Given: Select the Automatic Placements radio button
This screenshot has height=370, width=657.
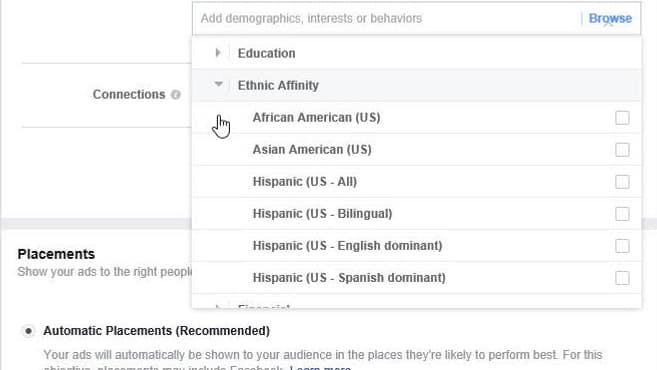Looking at the screenshot, I should [x=28, y=331].
